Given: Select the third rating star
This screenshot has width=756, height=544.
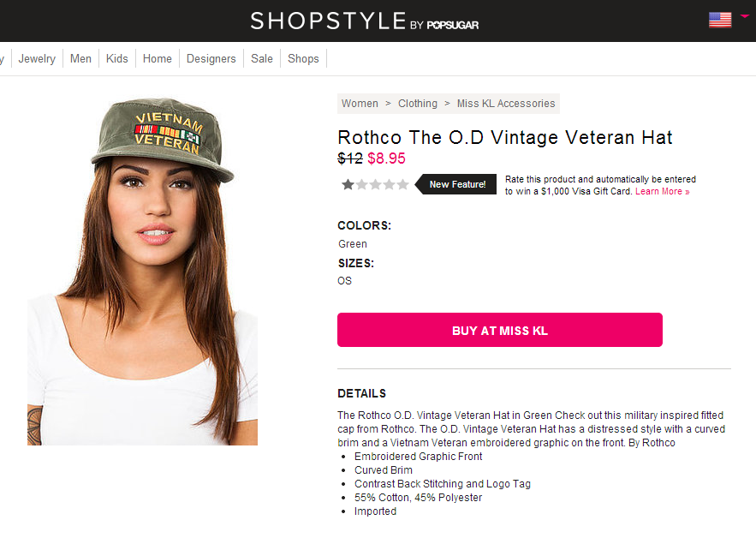Looking at the screenshot, I should click(x=376, y=184).
